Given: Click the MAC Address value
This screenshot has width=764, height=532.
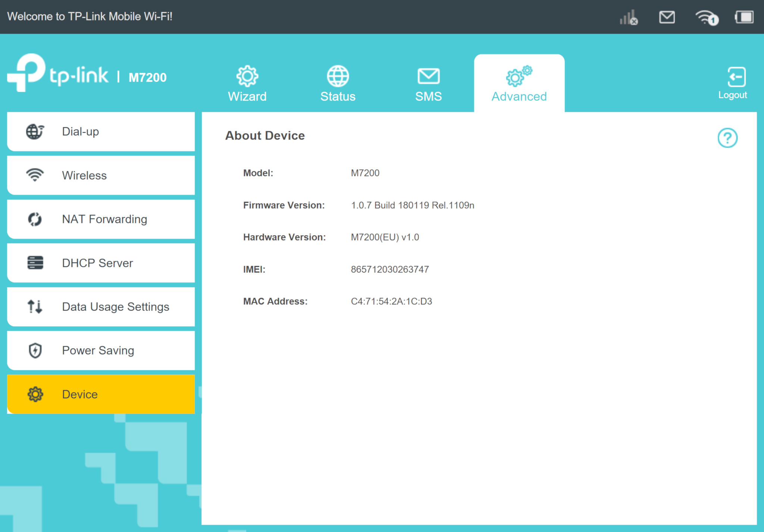Looking at the screenshot, I should (391, 301).
